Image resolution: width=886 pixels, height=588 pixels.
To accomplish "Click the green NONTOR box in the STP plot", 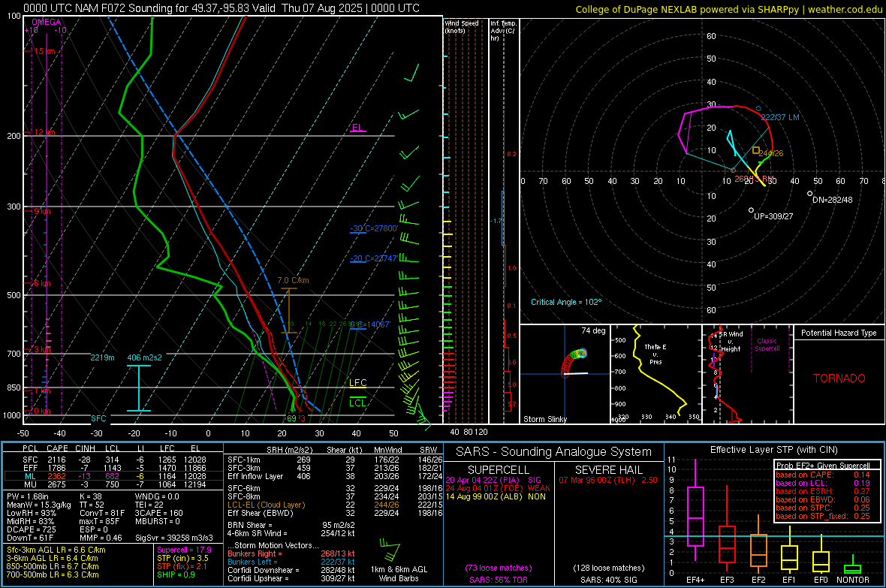I will tap(852, 568).
